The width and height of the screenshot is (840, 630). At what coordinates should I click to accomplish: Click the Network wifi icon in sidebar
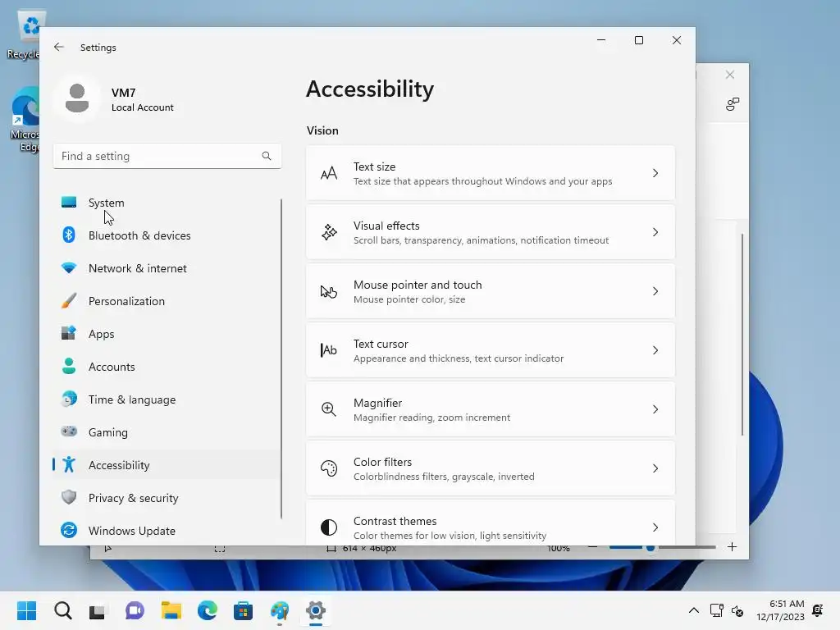(69, 267)
